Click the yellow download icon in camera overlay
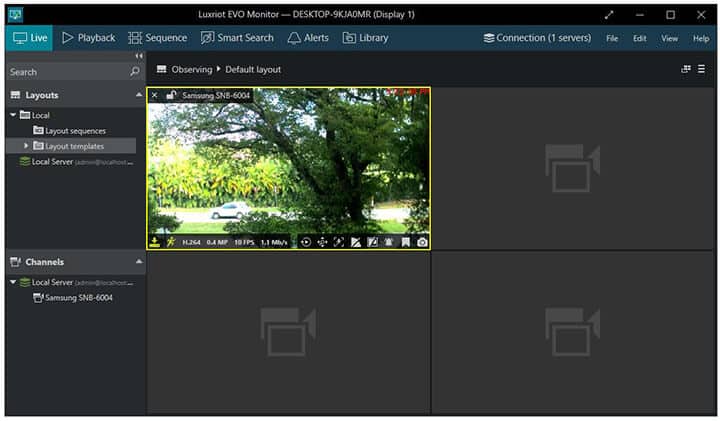This screenshot has height=421, width=720. point(154,243)
